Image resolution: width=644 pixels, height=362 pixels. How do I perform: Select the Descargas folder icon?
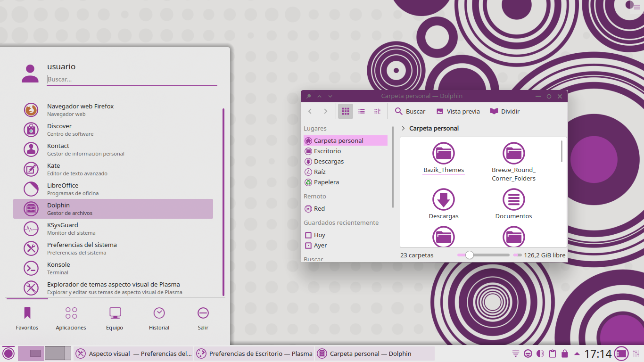pos(444,199)
